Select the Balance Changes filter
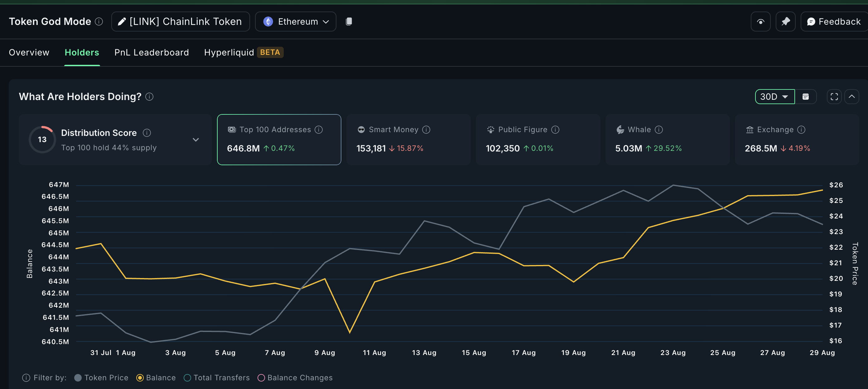The image size is (868, 389). click(x=261, y=377)
